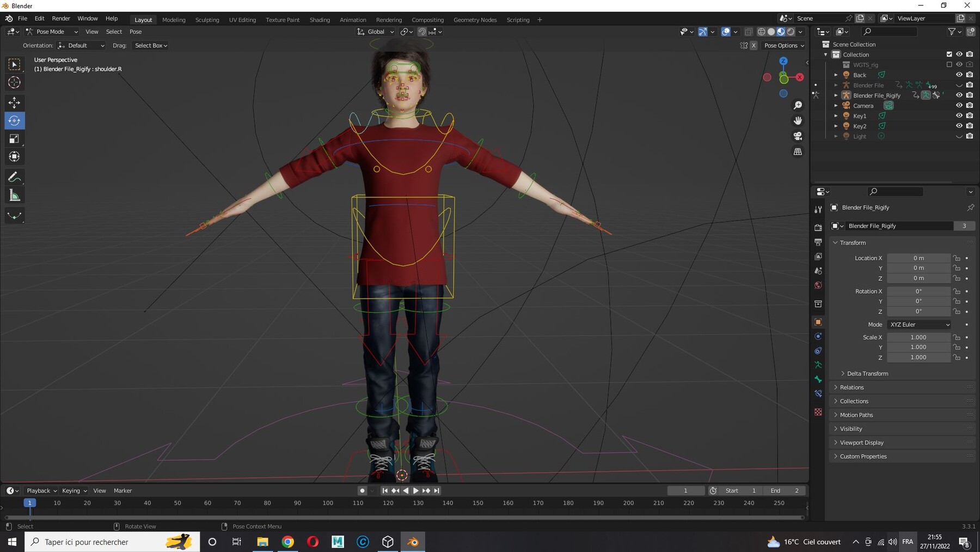The height and width of the screenshot is (552, 980).
Task: Select the Annotate tool
Action: [x=14, y=176]
